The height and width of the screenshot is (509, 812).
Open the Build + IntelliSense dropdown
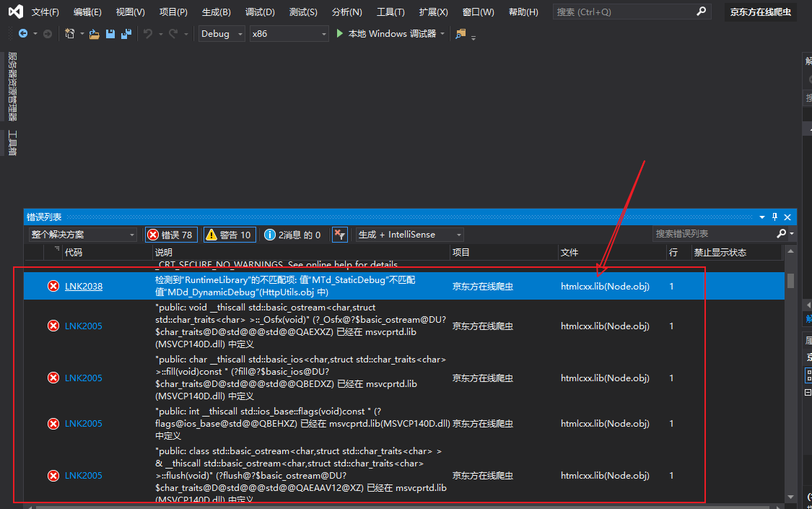(x=409, y=235)
